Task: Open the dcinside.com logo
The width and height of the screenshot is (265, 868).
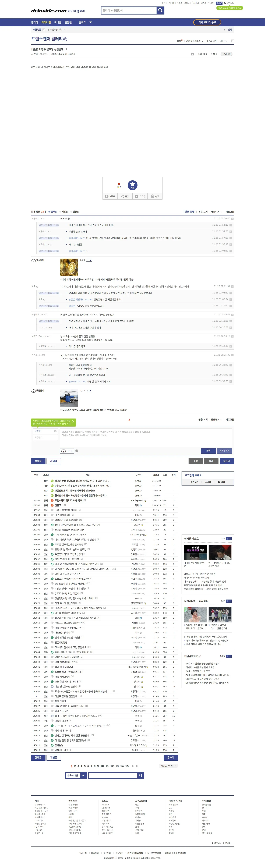Action: click(x=49, y=11)
